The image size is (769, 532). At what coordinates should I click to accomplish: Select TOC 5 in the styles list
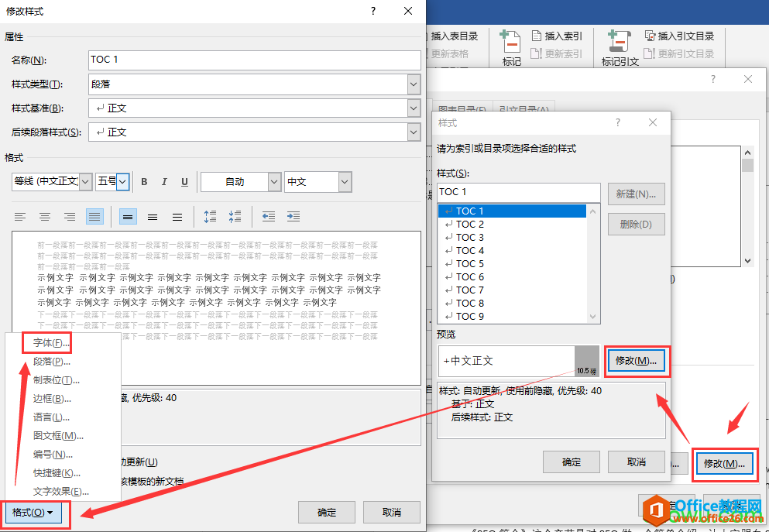470,263
